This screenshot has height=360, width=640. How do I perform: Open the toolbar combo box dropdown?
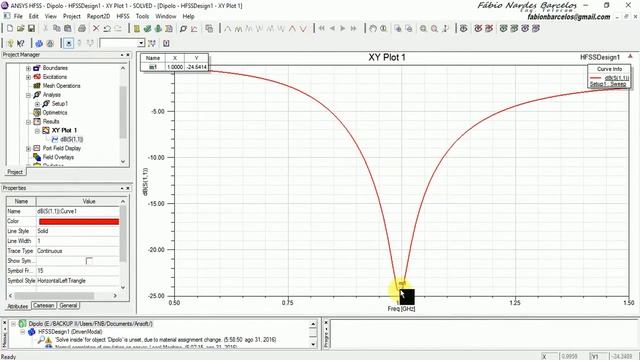(x=141, y=43)
